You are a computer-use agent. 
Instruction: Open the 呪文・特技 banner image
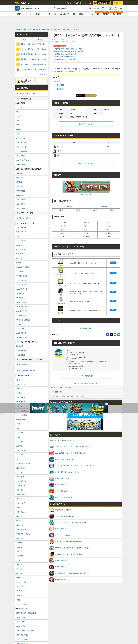pyautogui.click(x=86, y=187)
